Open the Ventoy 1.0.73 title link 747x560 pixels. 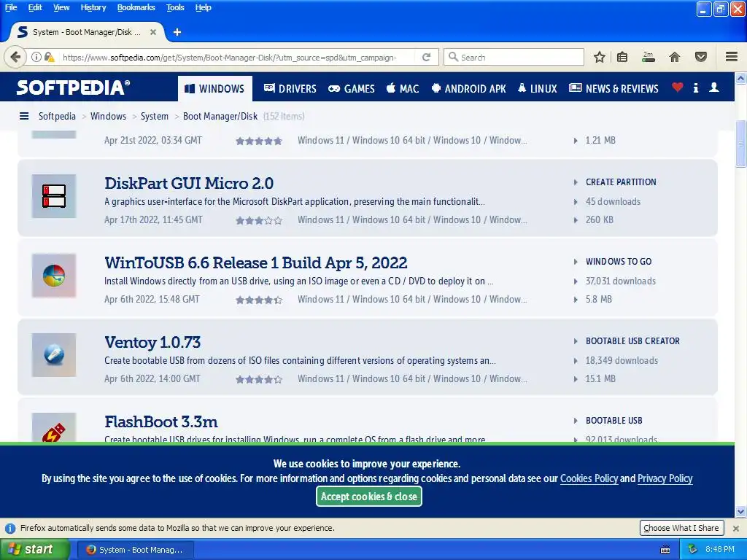152,343
